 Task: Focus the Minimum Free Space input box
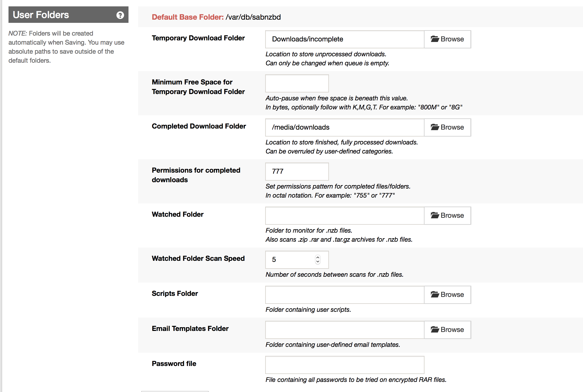point(297,83)
